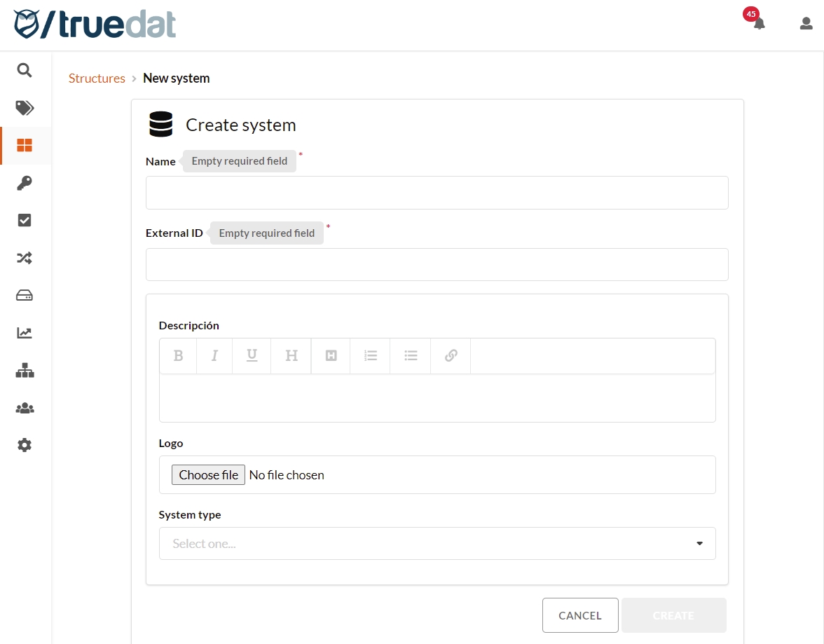
Task: Toggle bold formatting in description editor
Action: [178, 356]
